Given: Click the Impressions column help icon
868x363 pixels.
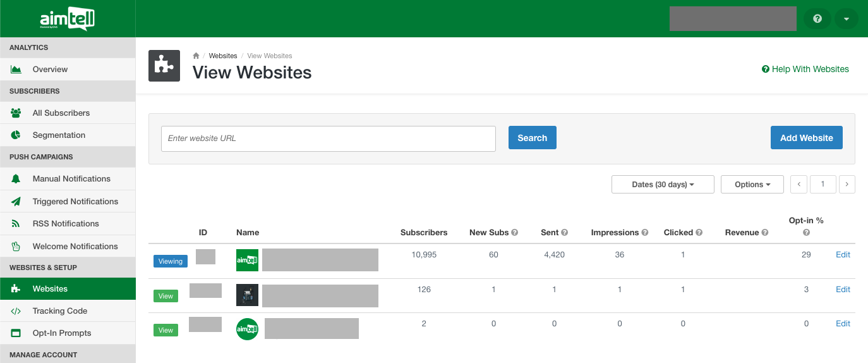Looking at the screenshot, I should click(645, 233).
